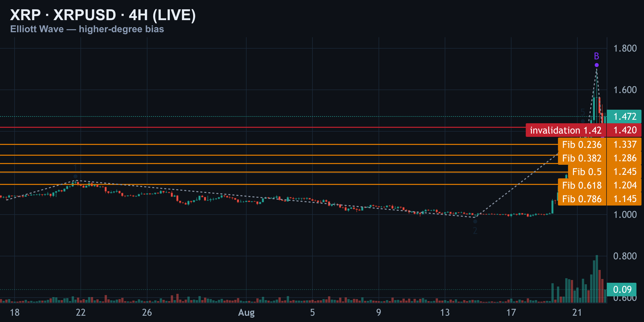Select the invalidation 1.42 red label
644x322 pixels.
[566, 130]
